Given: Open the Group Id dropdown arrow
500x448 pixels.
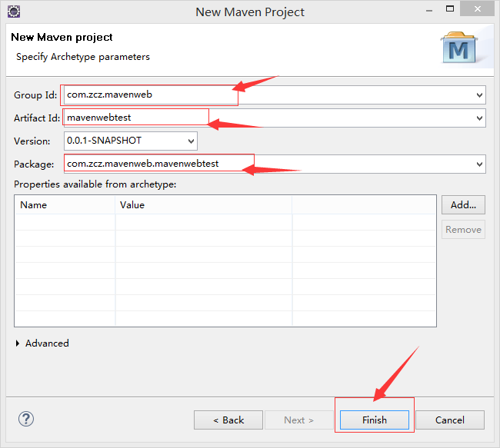Looking at the screenshot, I should pos(479,95).
